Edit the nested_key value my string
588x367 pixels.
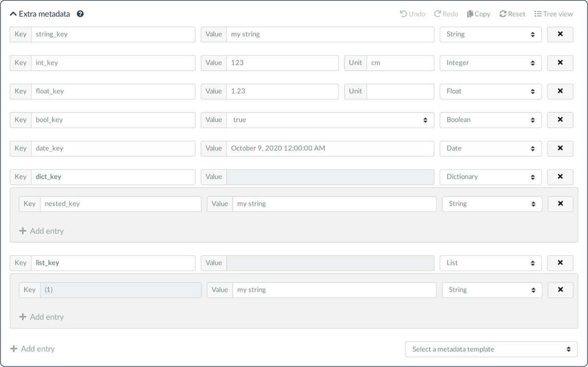tap(334, 204)
